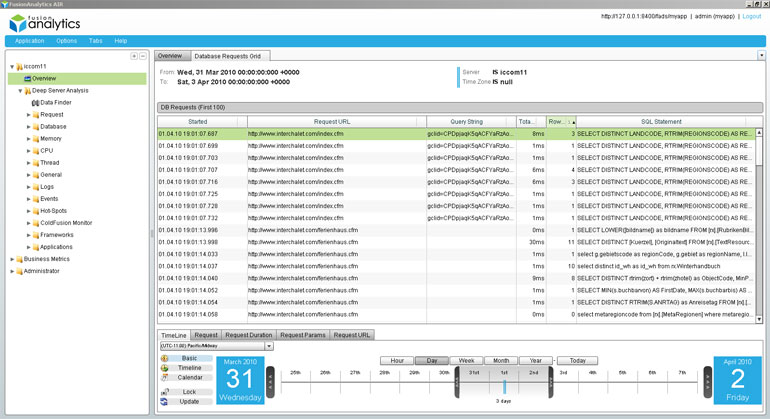Click the iccom11 server icon in tree

[20, 66]
